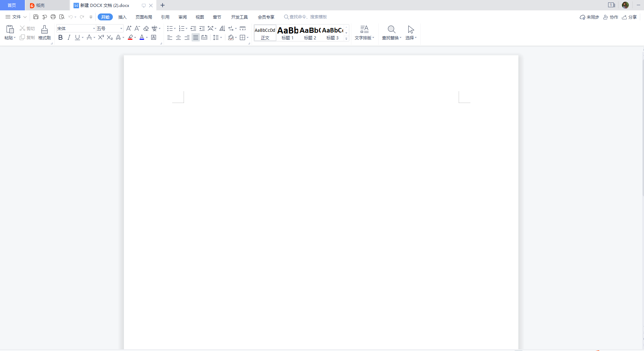644x351 pixels.
Task: Apply the 标题 3 heading style
Action: pos(333,33)
